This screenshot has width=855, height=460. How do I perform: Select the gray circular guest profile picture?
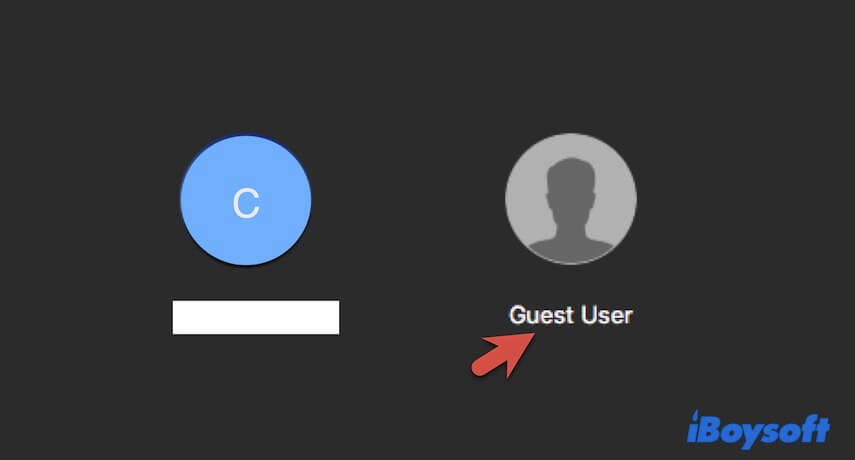tap(570, 199)
